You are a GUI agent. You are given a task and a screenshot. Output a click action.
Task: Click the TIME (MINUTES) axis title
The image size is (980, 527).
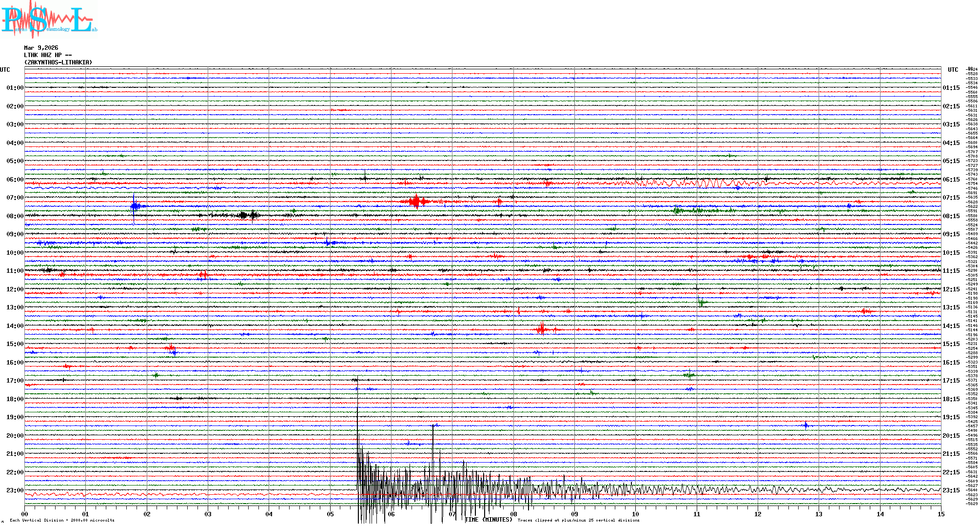coord(489,520)
